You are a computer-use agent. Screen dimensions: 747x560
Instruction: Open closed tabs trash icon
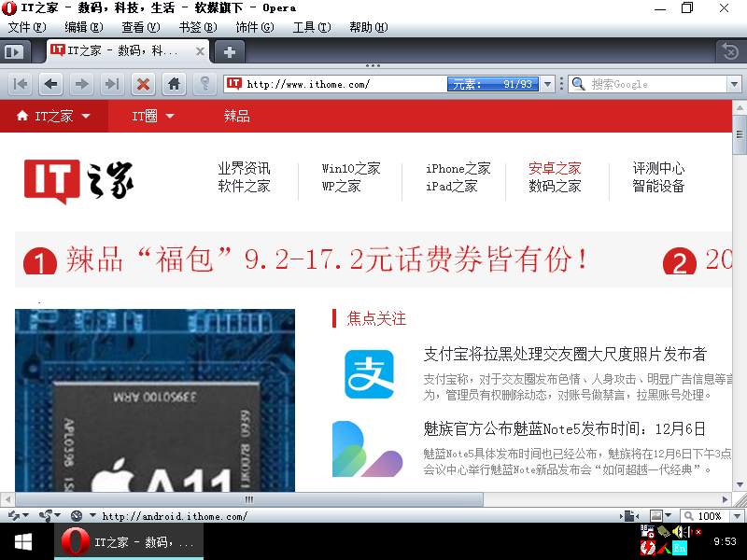click(x=730, y=51)
